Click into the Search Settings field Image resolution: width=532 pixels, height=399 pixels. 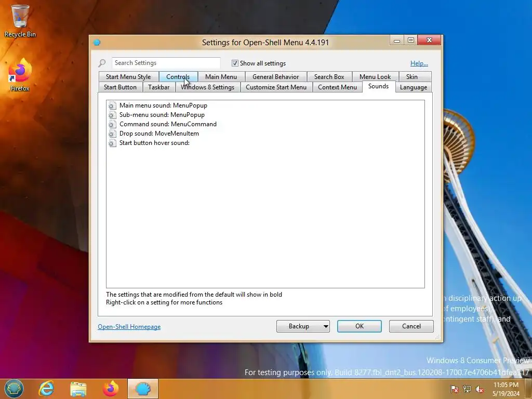click(166, 63)
